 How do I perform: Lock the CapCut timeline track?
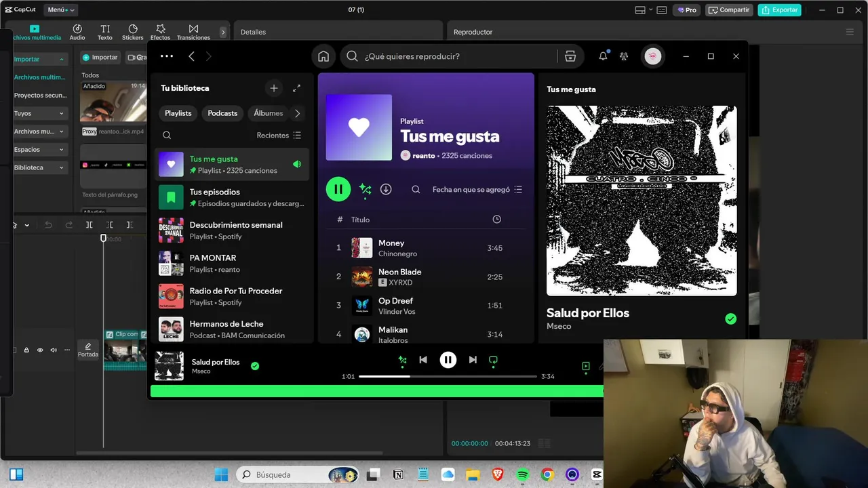(26, 350)
